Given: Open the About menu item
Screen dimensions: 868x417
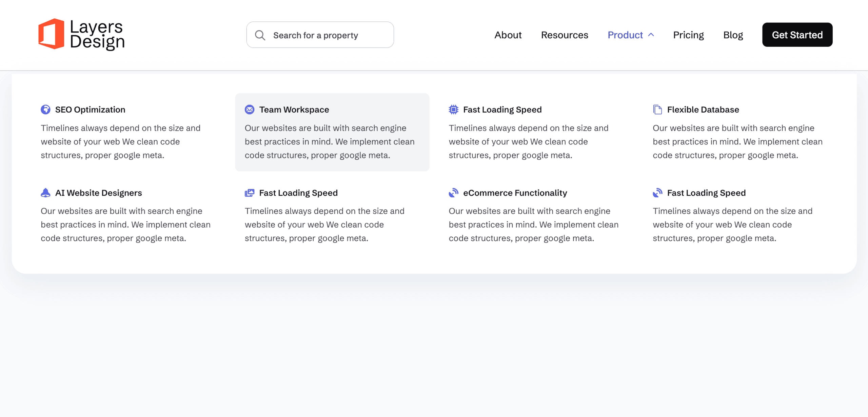Looking at the screenshot, I should [x=508, y=35].
